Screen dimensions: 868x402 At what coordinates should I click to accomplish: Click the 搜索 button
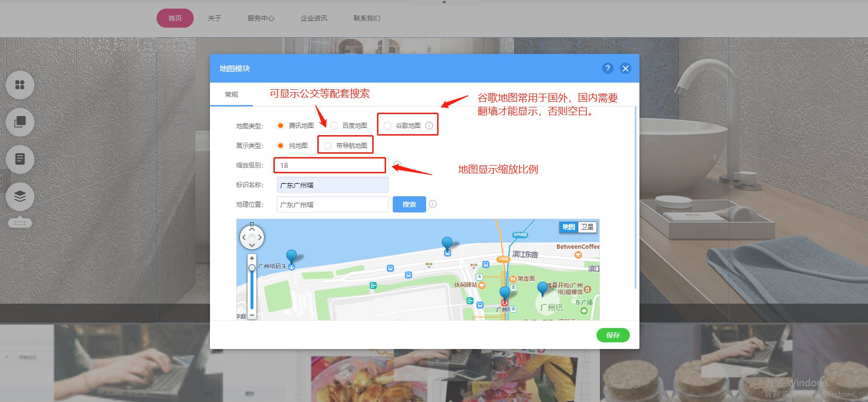(x=409, y=204)
